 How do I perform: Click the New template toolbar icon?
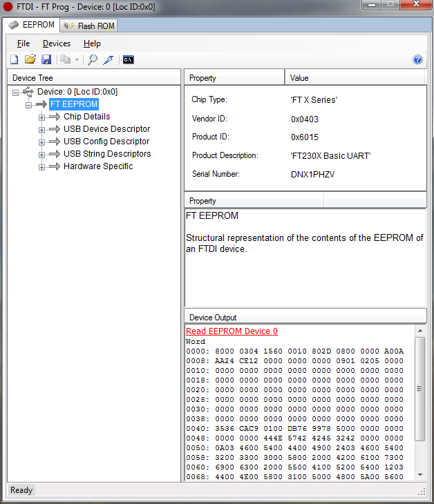coord(14,59)
